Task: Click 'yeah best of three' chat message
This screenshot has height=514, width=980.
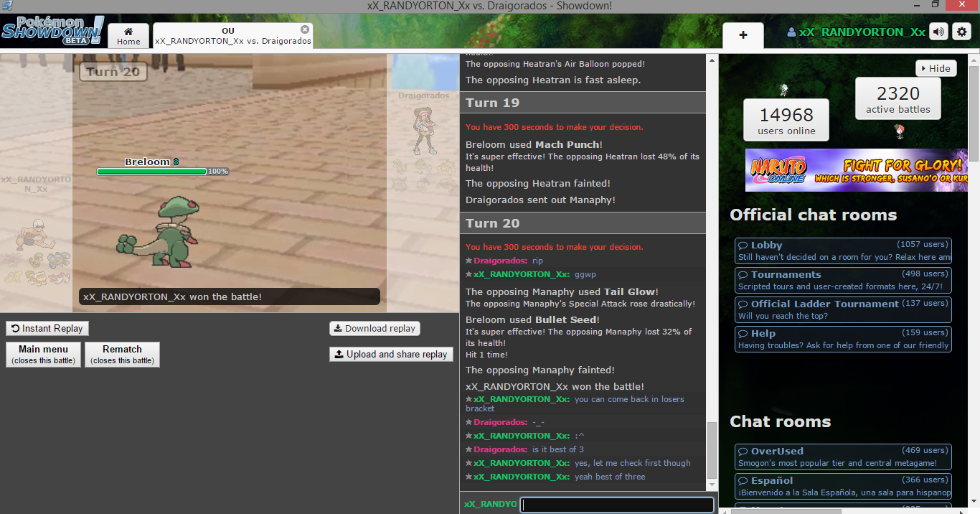Action: point(610,477)
